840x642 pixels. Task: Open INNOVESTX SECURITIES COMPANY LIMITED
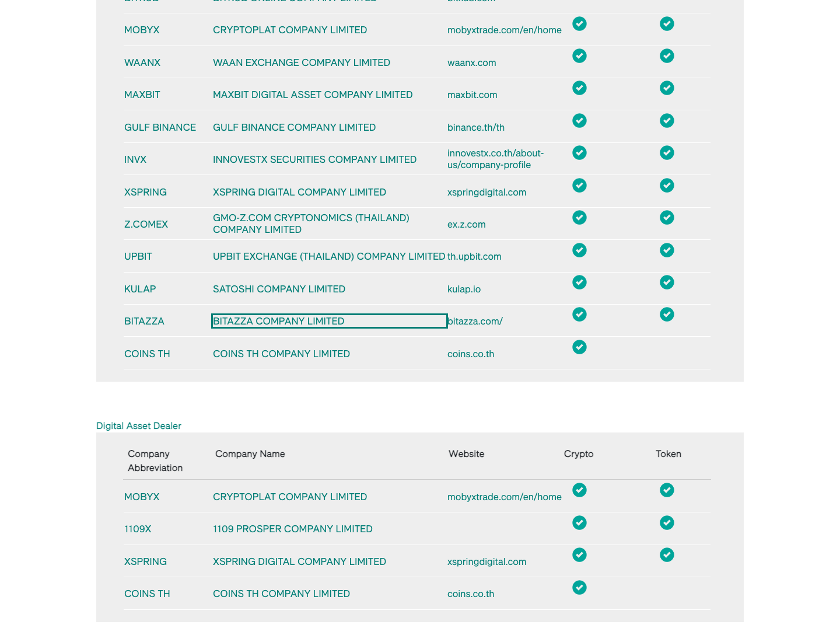coord(314,159)
